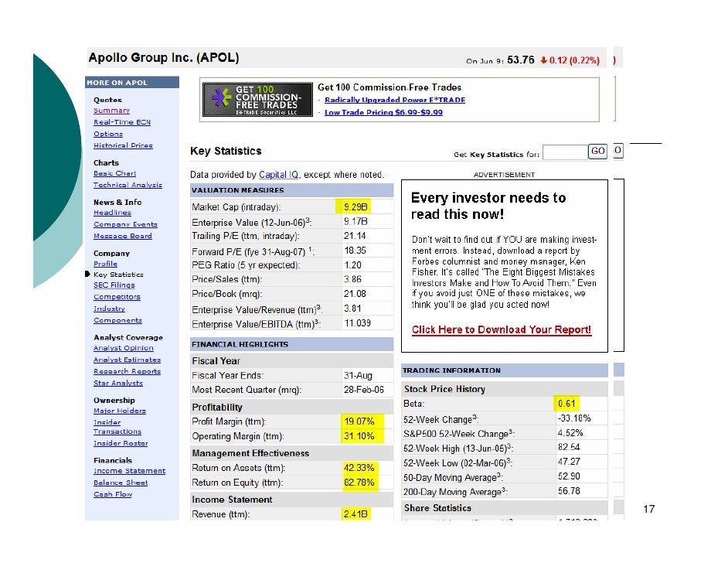Select the Beta value 0.61
The width and height of the screenshot is (728, 563).
point(566,404)
